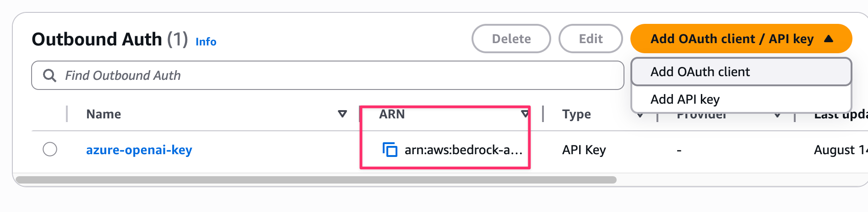Open the Info link beside Outbound Auth
Viewport: 868px width, 212px height.
coord(206,42)
